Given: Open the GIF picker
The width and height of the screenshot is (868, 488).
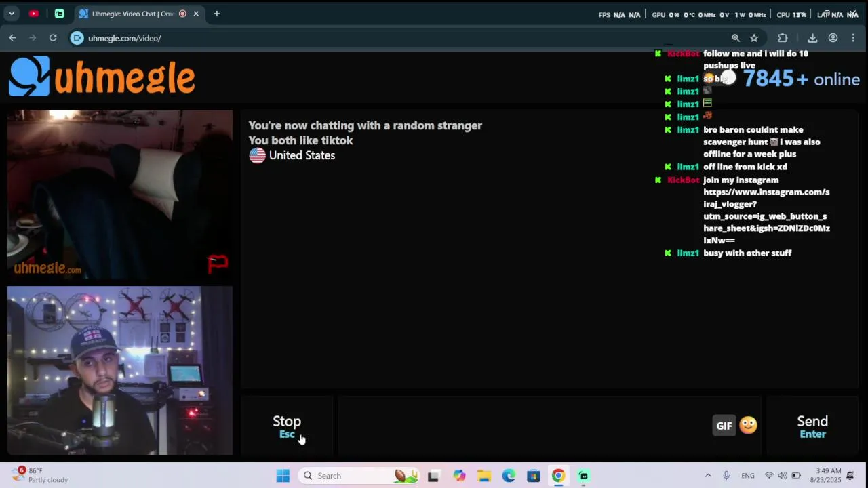Looking at the screenshot, I should tap(724, 426).
